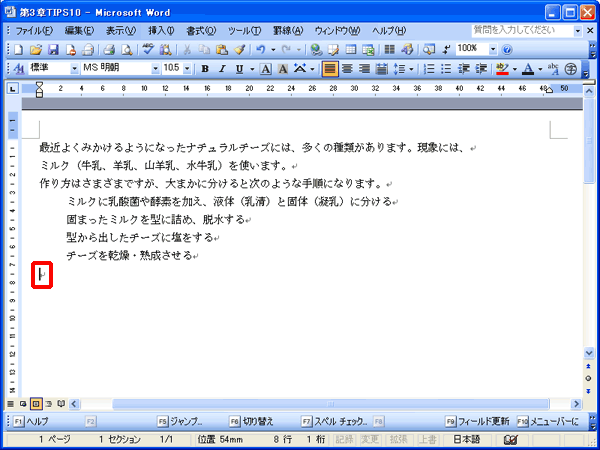600x450 pixels.
Task: Open the 表示(V) menu
Action: (121, 31)
